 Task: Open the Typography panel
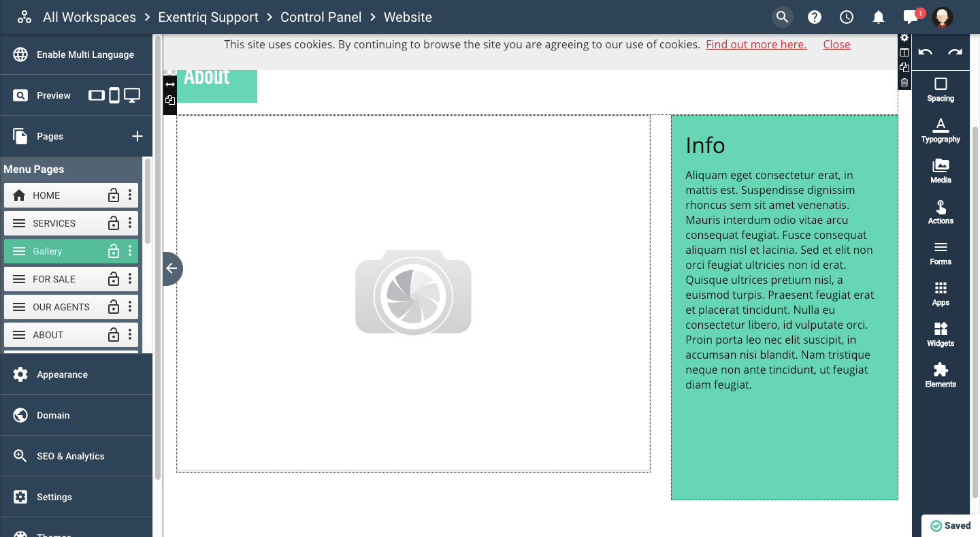[941, 130]
